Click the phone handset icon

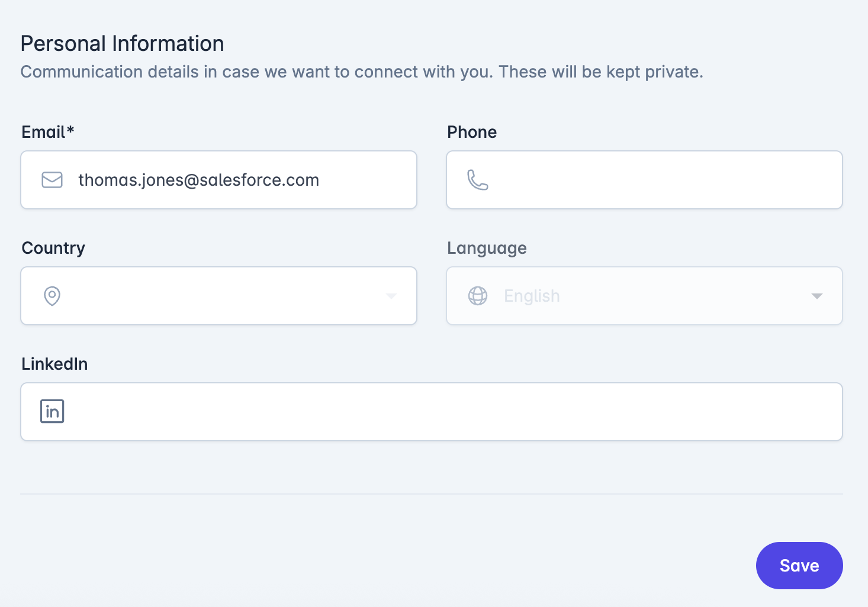click(x=478, y=180)
